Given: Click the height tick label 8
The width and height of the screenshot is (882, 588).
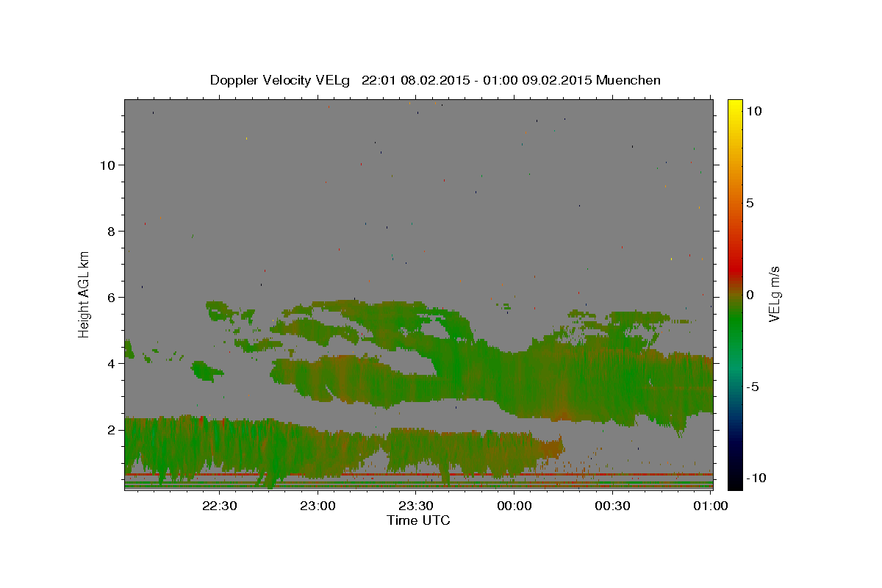Looking at the screenshot, I should [x=112, y=232].
